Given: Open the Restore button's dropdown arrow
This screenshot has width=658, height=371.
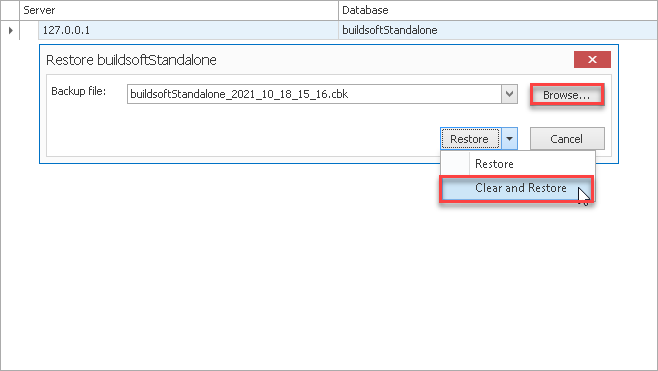Looking at the screenshot, I should click(509, 139).
